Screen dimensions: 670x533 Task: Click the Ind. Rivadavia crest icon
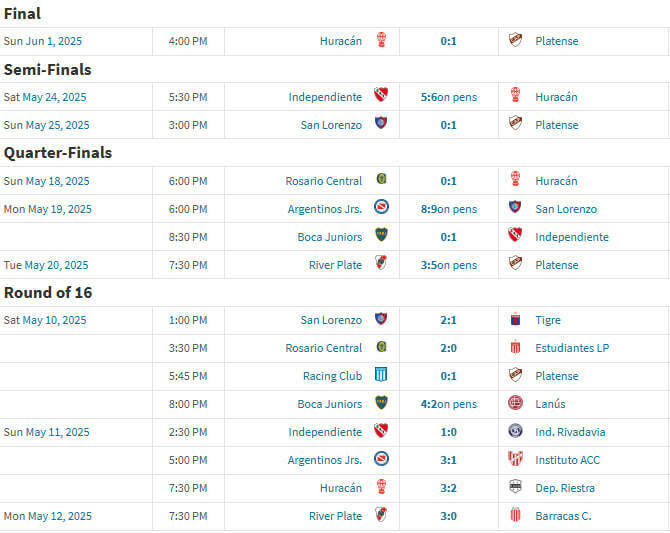pyautogui.click(x=515, y=432)
